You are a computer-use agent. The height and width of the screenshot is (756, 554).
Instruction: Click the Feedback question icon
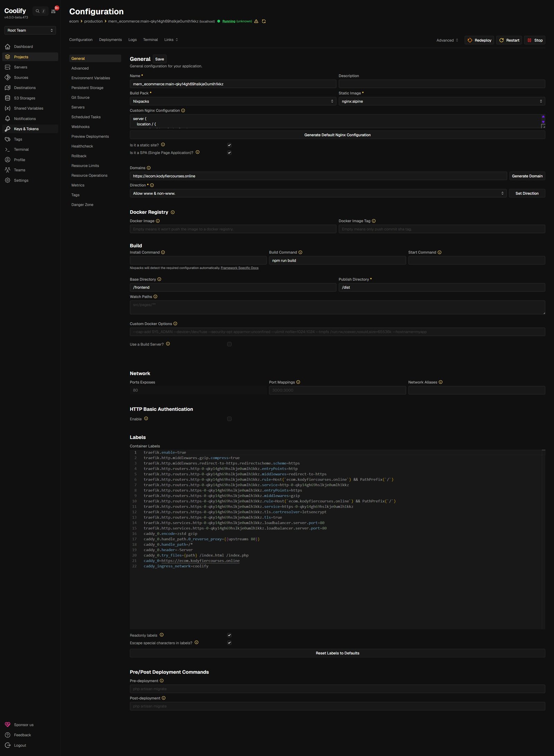(x=8, y=735)
